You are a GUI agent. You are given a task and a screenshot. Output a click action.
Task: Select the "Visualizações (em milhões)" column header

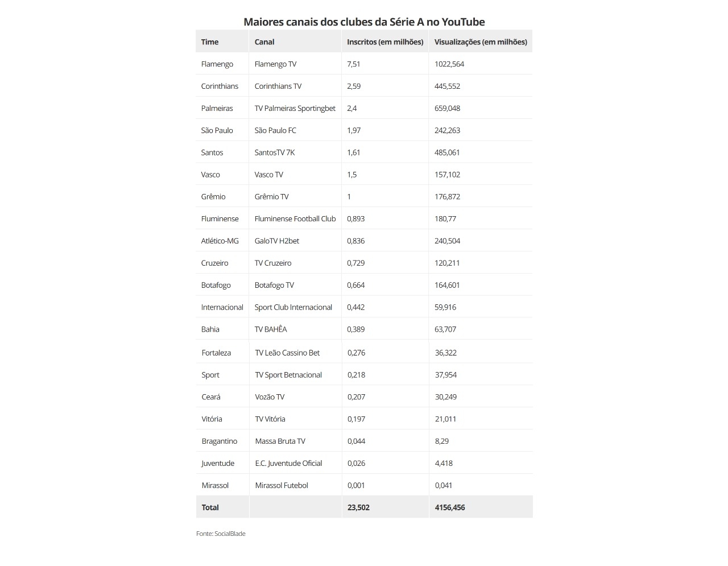[481, 42]
